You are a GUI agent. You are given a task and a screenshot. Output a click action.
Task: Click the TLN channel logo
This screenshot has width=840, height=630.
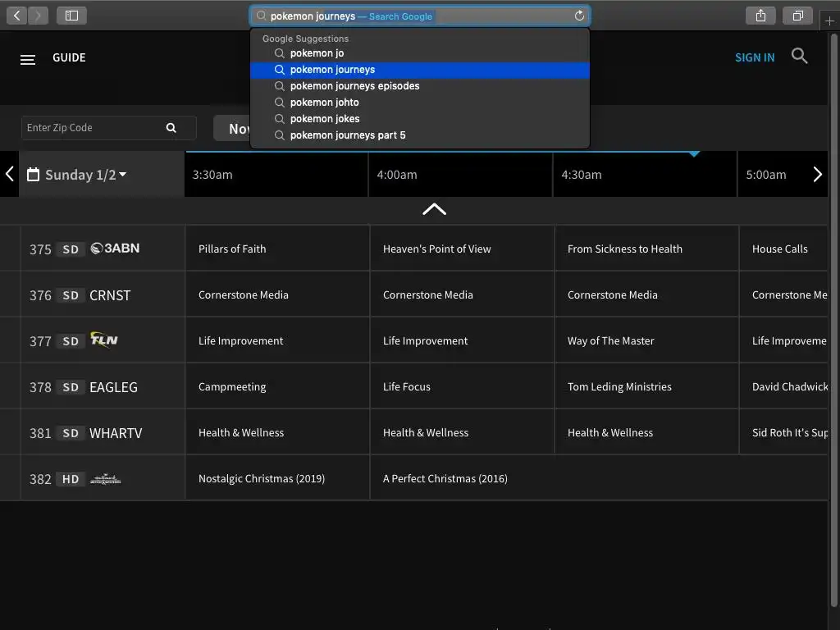coord(104,340)
